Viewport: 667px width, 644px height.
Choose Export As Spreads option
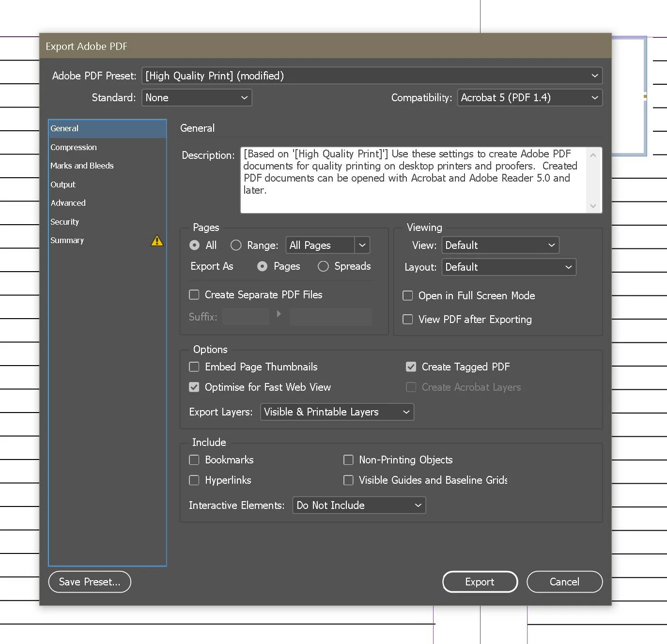coord(323,266)
